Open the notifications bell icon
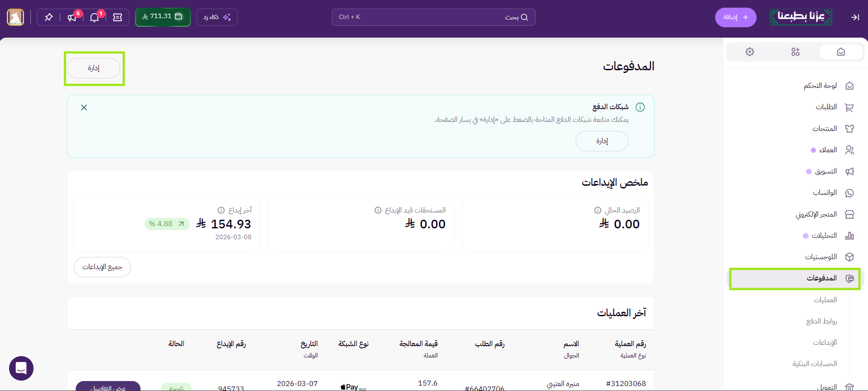Screen dimensions: 868x391 point(95,17)
